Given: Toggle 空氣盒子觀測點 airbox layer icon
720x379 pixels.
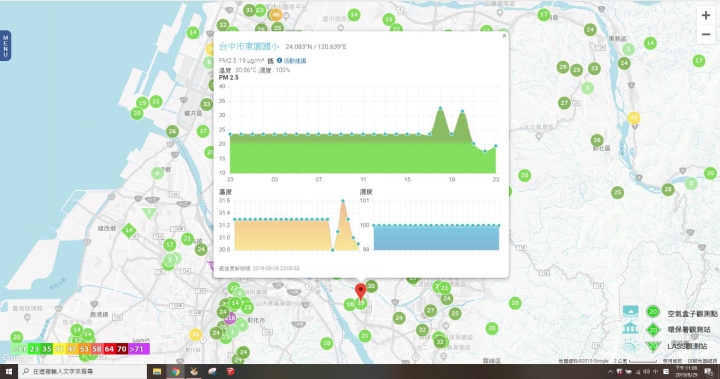Looking at the screenshot, I should point(630,312).
